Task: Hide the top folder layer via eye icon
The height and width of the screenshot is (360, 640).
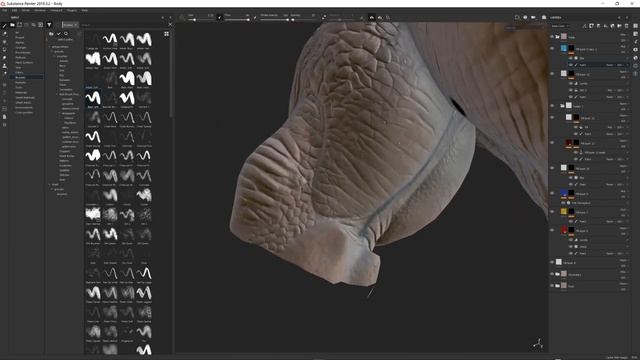Action: point(552,37)
